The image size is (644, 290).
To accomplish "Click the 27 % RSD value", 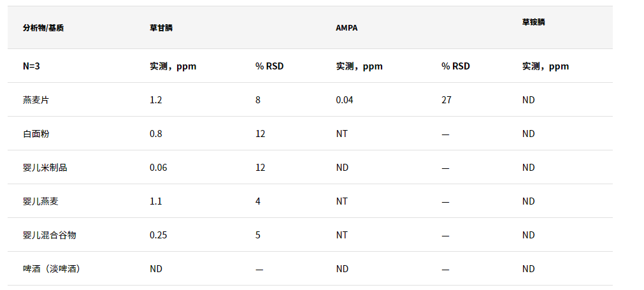I will [x=447, y=100].
